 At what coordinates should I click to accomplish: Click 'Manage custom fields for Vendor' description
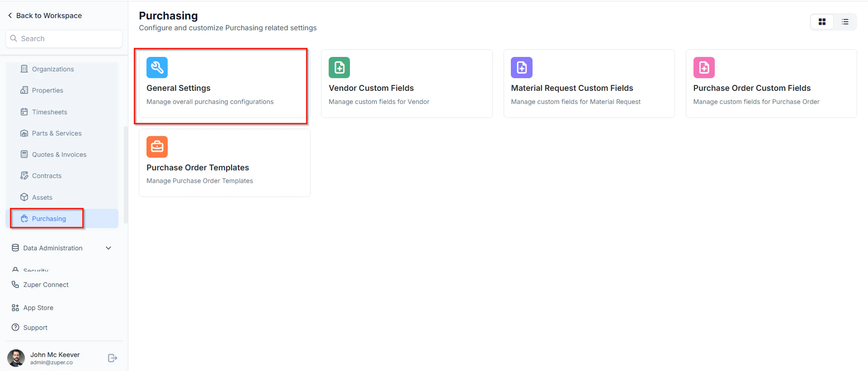pyautogui.click(x=379, y=102)
